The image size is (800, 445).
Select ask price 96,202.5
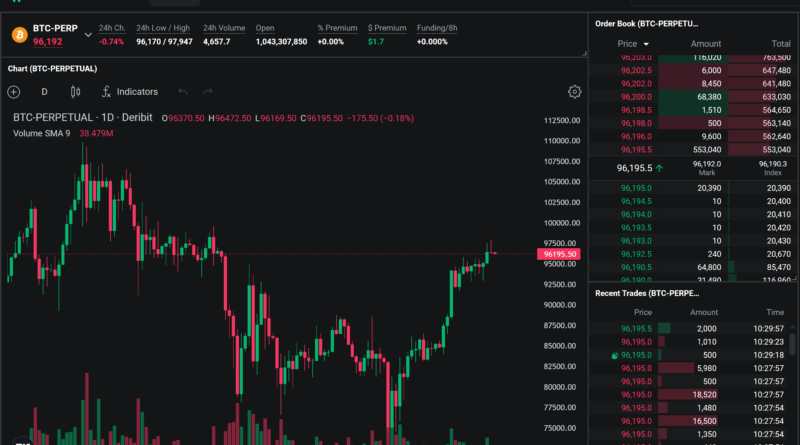[636, 70]
